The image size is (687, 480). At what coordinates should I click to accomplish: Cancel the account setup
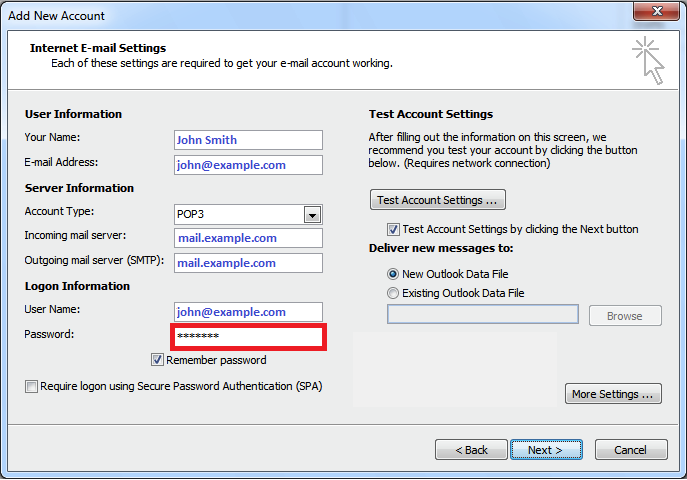[630, 450]
